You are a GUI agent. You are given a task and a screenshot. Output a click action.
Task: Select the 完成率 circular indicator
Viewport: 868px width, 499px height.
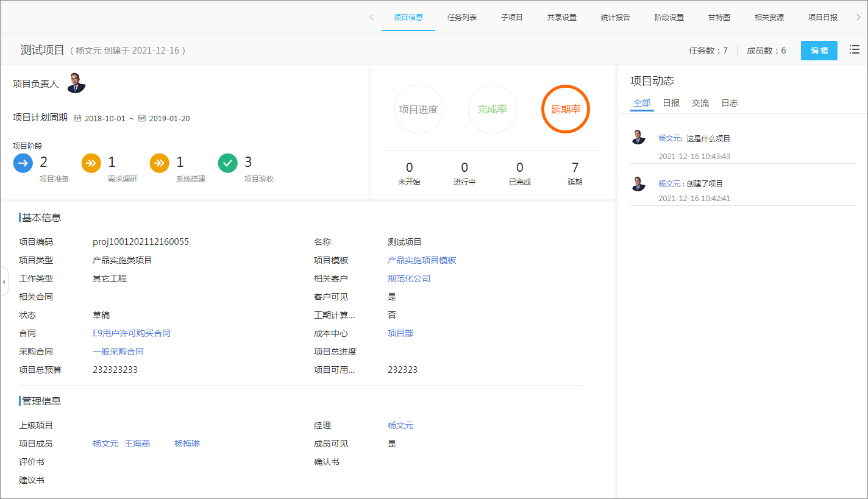(492, 110)
